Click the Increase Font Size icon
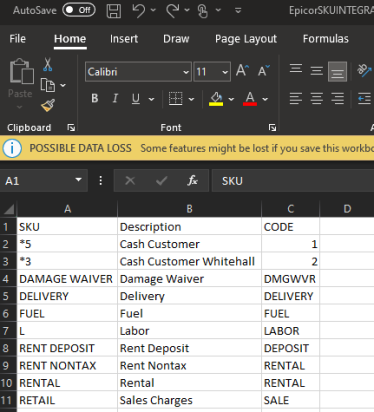Viewport: 374px width, 412px height. [x=242, y=71]
